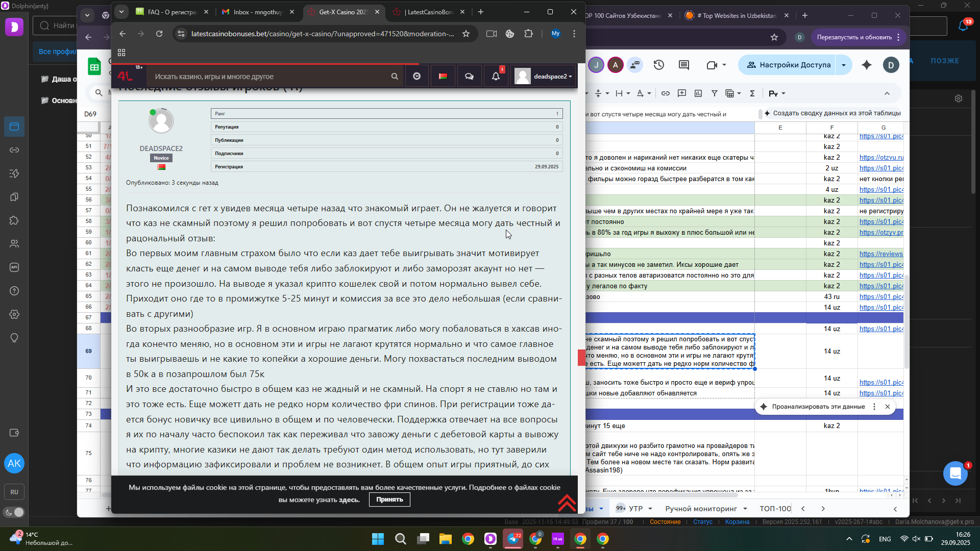Click the search magnifier on casino site header
Screen dimensions: 980x551
point(395,77)
